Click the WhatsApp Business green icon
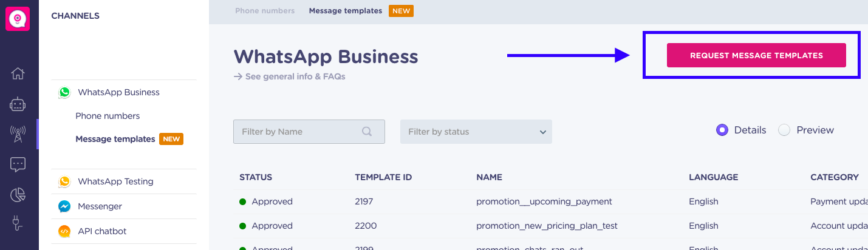Image resolution: width=868 pixels, height=250 pixels. tap(64, 92)
